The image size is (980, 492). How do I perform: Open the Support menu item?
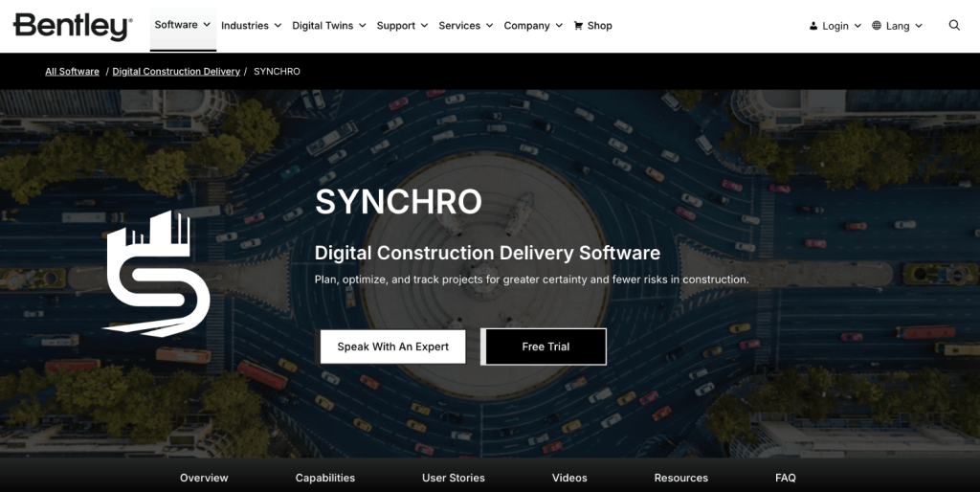point(395,26)
